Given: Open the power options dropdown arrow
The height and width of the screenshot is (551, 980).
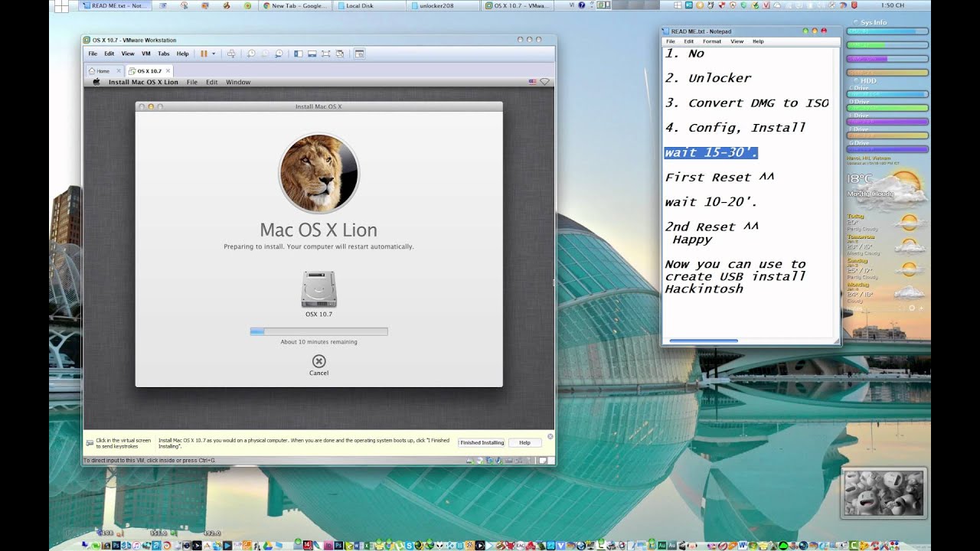Looking at the screenshot, I should click(x=214, y=54).
